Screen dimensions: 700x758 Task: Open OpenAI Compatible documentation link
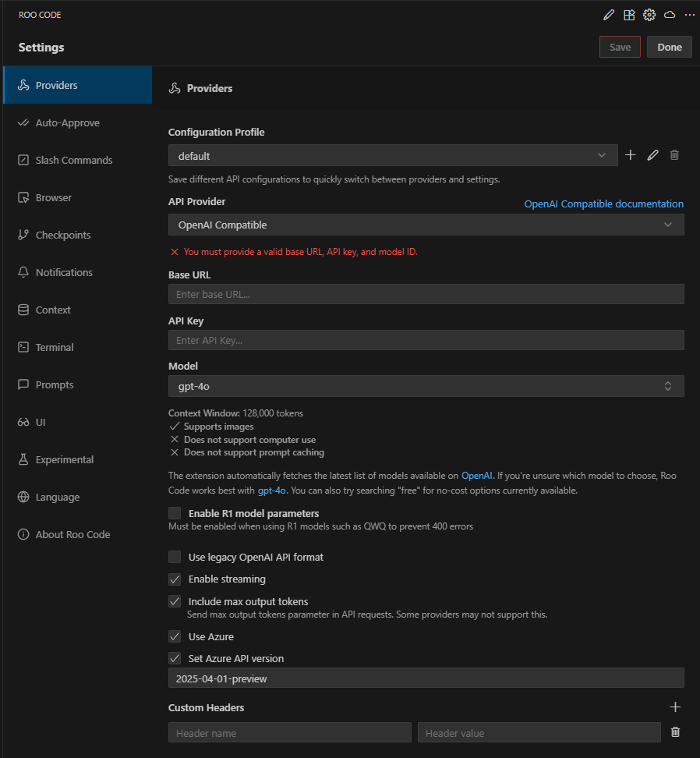coord(603,204)
